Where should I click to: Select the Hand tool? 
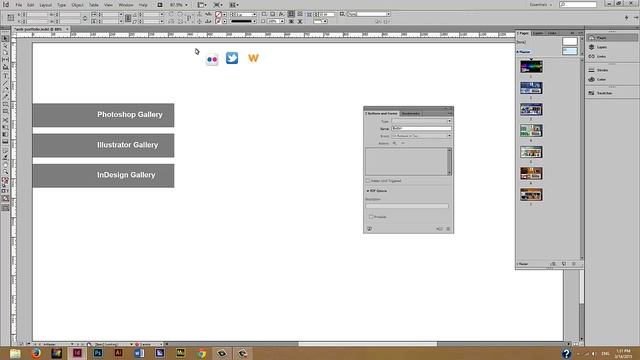click(x=5, y=165)
